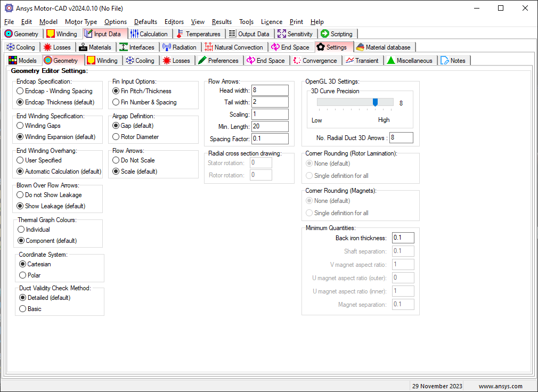Screen dimensions: 538x392
Task: Open the Editors menu
Action: pyautogui.click(x=174, y=22)
